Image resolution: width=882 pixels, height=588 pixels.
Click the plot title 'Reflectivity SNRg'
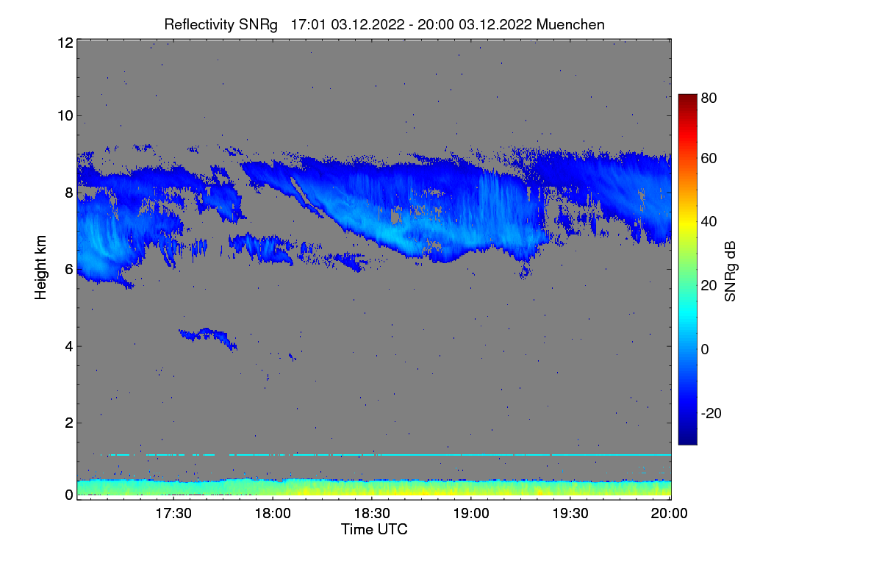click(x=221, y=24)
